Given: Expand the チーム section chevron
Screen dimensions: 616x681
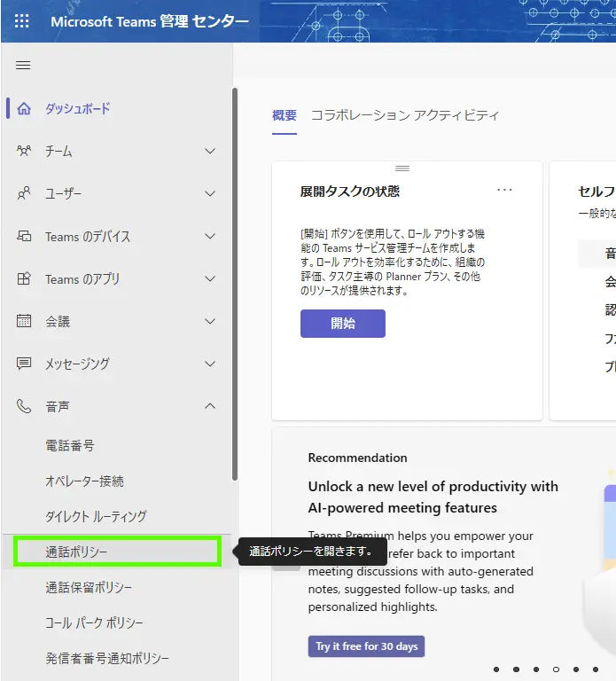Looking at the screenshot, I should point(210,151).
